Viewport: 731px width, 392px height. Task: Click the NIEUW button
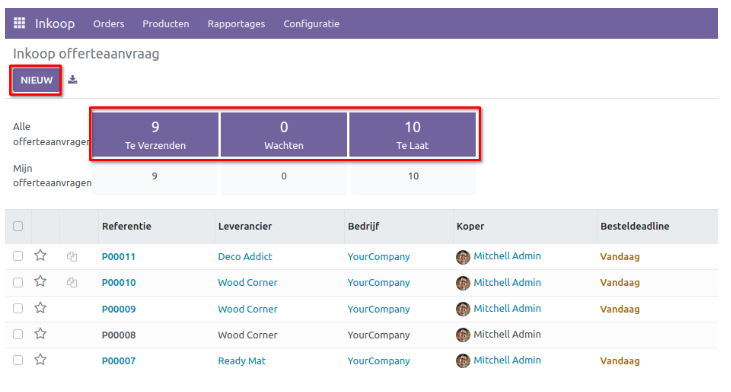click(36, 80)
